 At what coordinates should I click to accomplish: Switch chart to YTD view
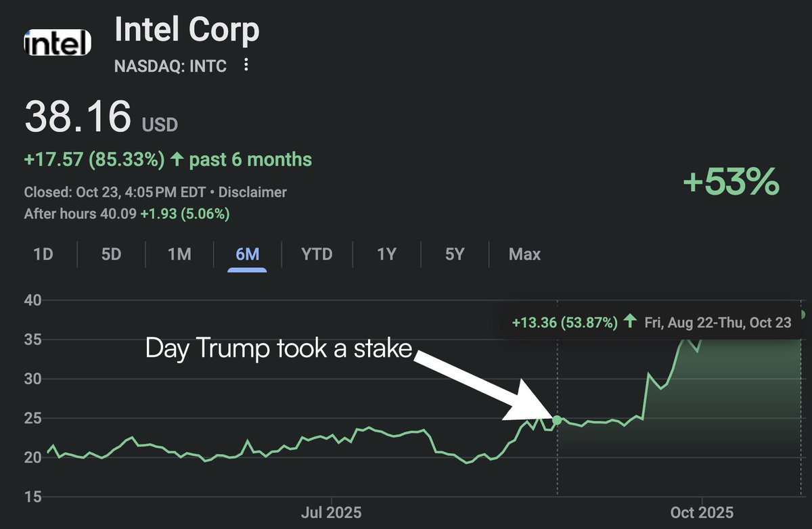[317, 254]
